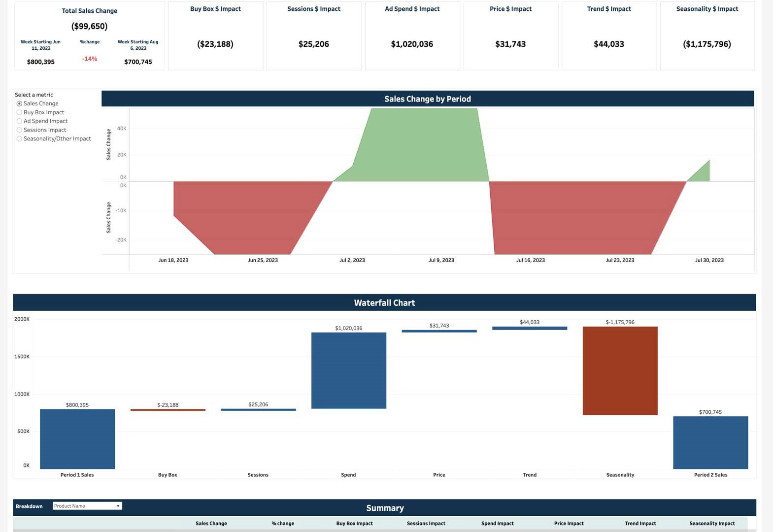
Task: Click the Sales Change column header
Action: [211, 523]
